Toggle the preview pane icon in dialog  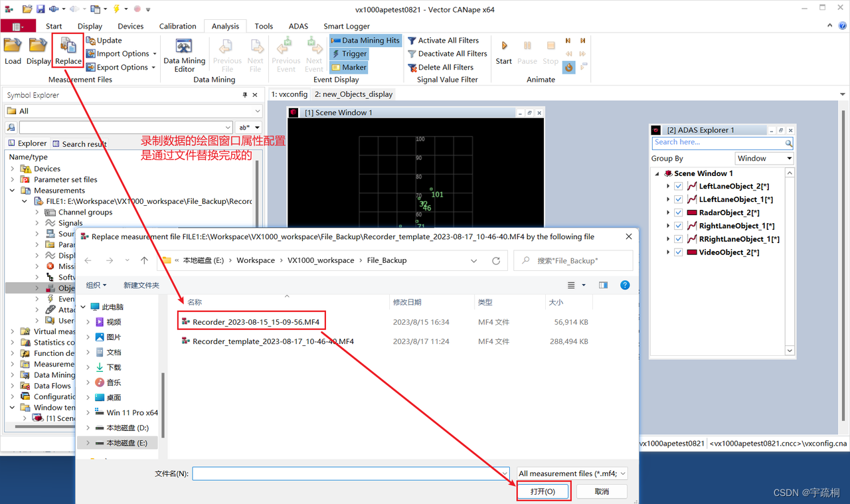(x=603, y=285)
